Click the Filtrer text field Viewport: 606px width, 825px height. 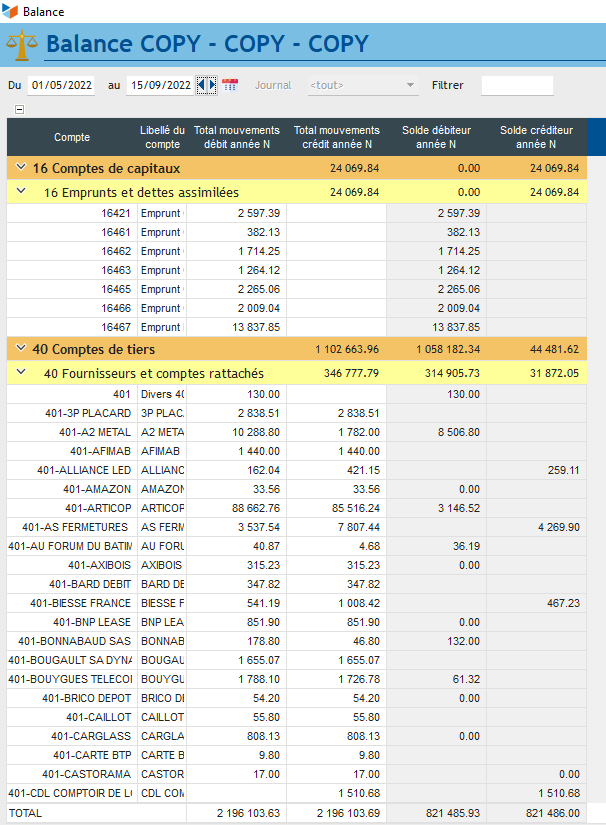[516, 85]
